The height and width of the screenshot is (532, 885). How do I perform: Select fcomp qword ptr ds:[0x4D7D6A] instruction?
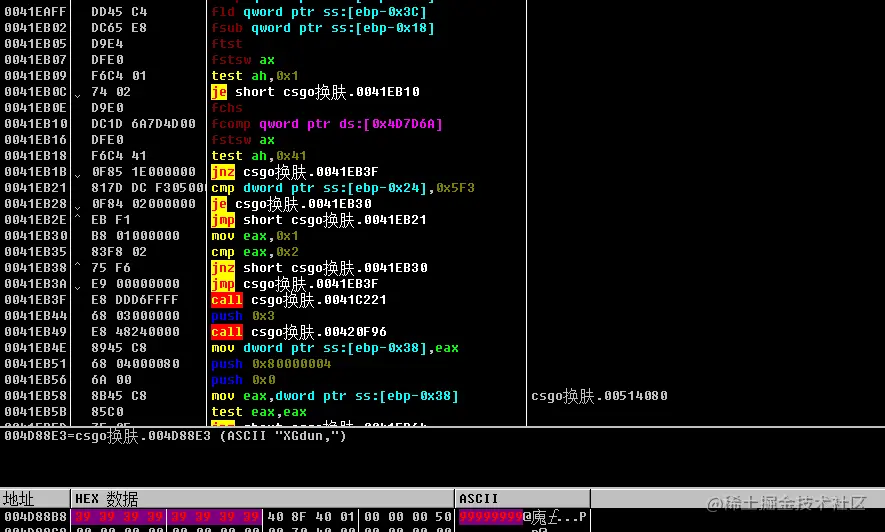coord(327,124)
